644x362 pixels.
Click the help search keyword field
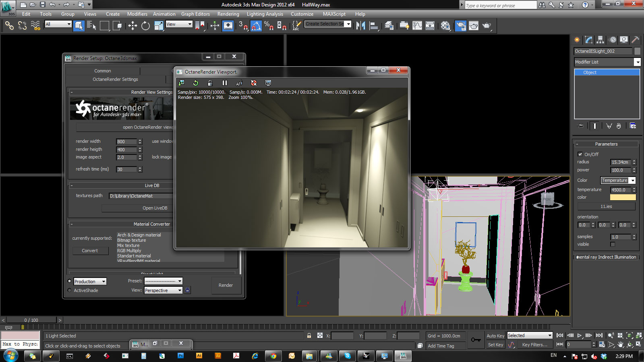501,5
